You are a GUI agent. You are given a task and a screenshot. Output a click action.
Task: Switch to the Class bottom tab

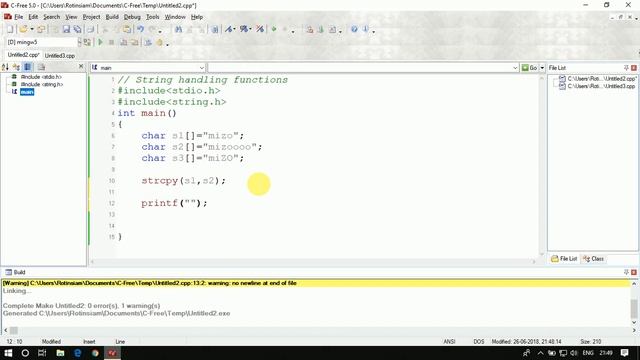(593, 259)
